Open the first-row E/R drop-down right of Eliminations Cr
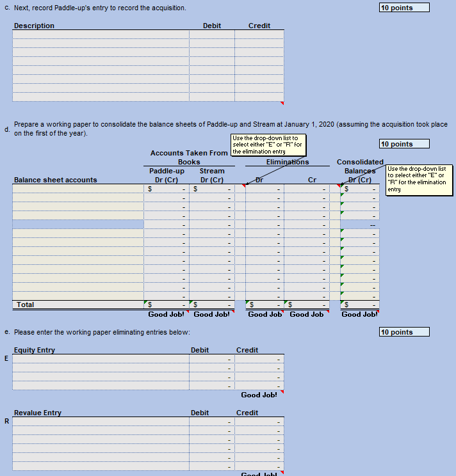 point(335,189)
